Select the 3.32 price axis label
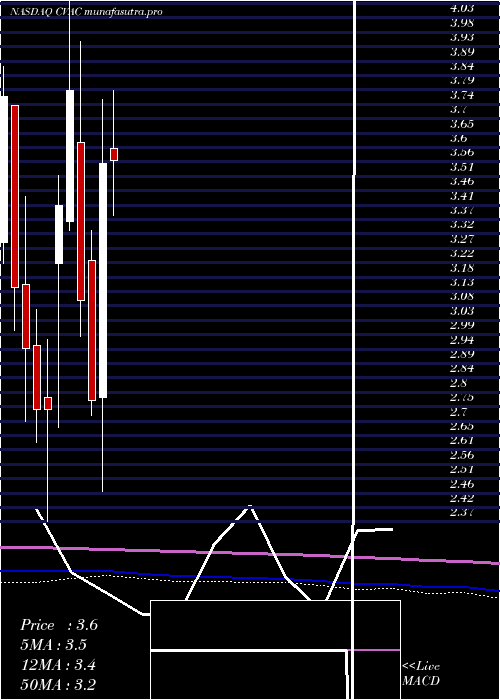 pos(462,224)
